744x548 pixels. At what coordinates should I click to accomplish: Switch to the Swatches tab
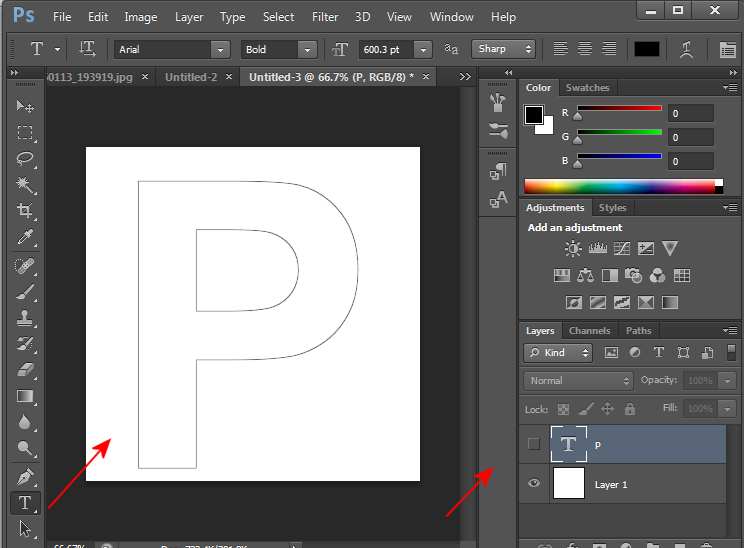tap(587, 88)
